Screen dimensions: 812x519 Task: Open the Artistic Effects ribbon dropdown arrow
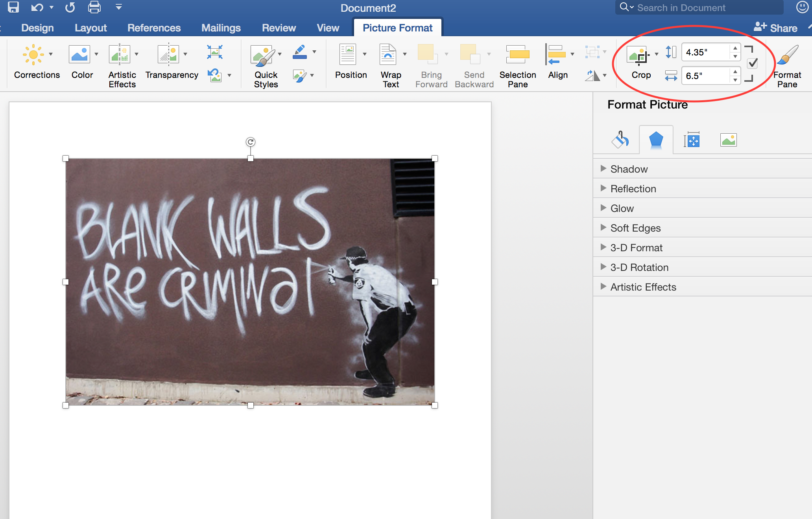(x=137, y=54)
